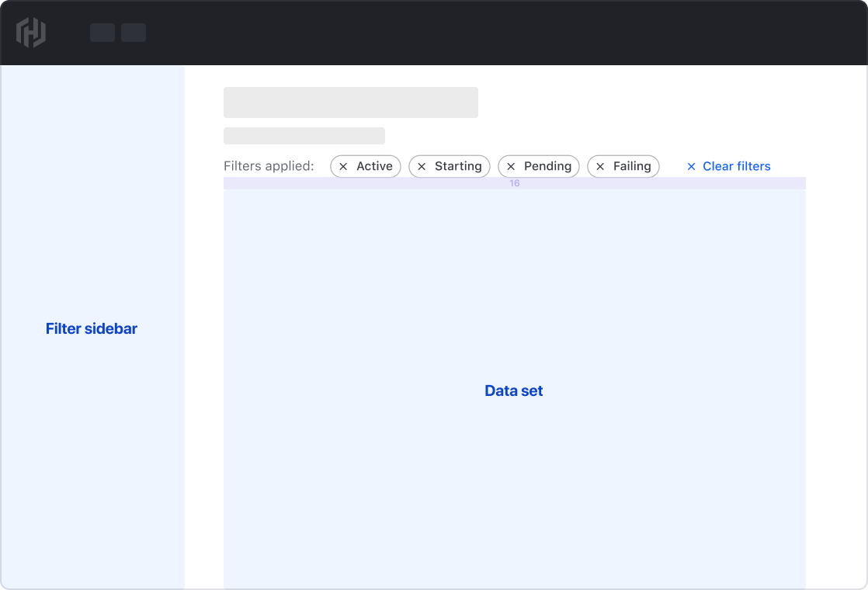
Task: Click the Clear filters link
Action: (736, 166)
